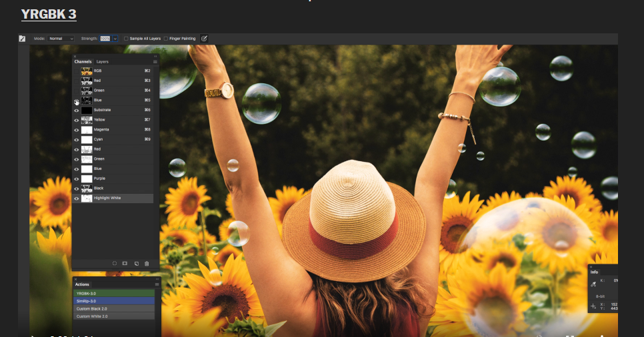Hide the Yellow channel using its eye
Image resolution: width=644 pixels, height=337 pixels.
pyautogui.click(x=77, y=120)
